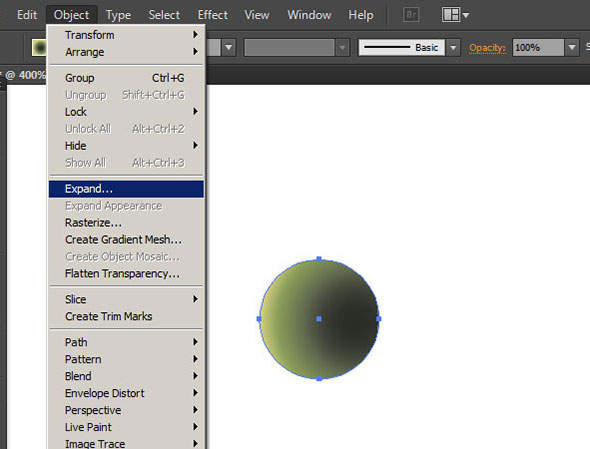This screenshot has height=449, width=590.
Task: Open the Effect menu
Action: (213, 15)
